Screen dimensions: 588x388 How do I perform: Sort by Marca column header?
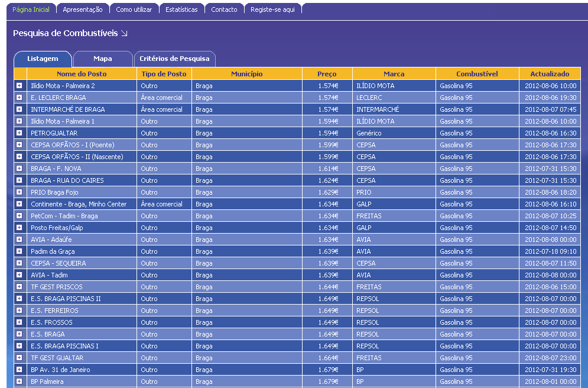pos(394,73)
